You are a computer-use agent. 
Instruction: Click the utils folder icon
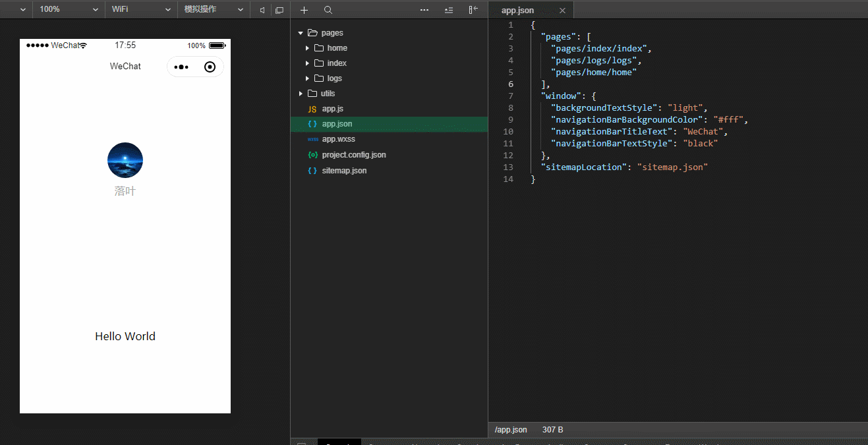(312, 94)
